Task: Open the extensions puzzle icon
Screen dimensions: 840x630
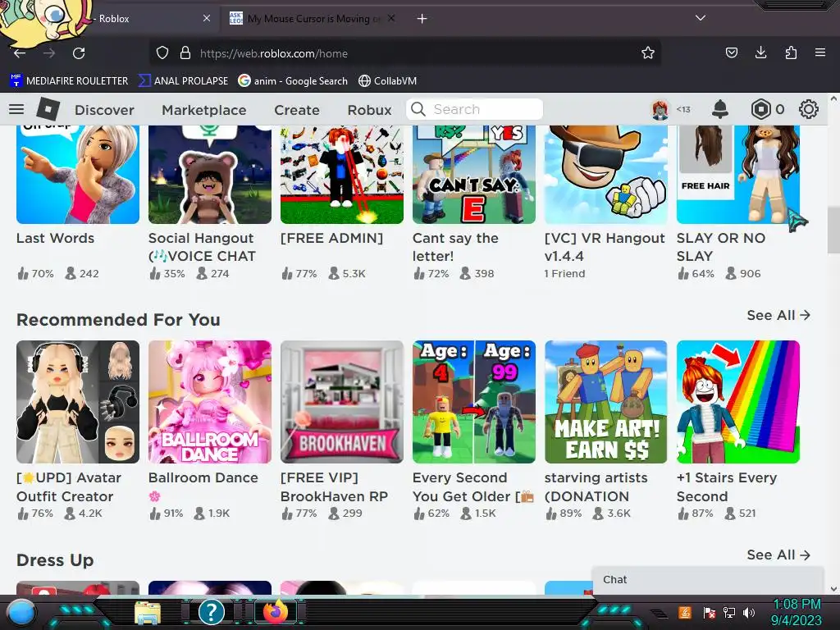Action: pos(791,52)
